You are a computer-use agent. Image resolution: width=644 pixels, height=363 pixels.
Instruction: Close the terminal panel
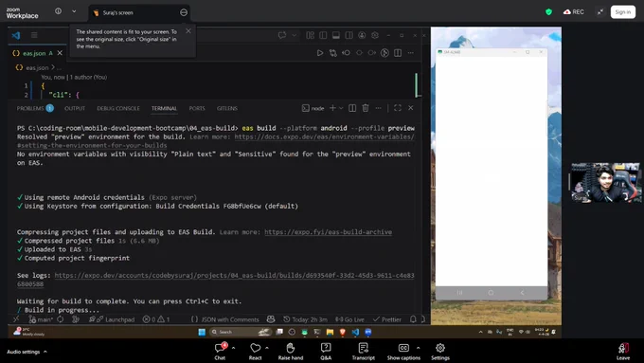(411, 108)
